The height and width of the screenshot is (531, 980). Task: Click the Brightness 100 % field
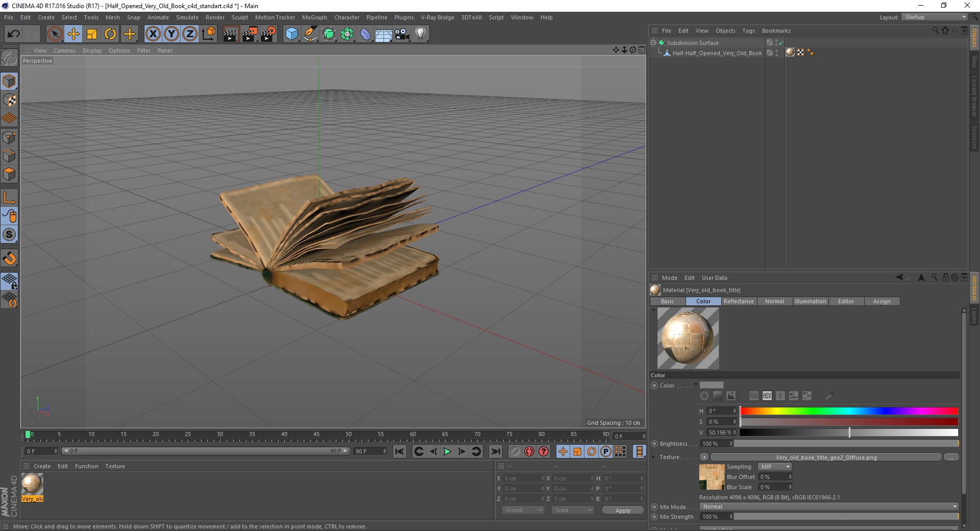[717, 444]
